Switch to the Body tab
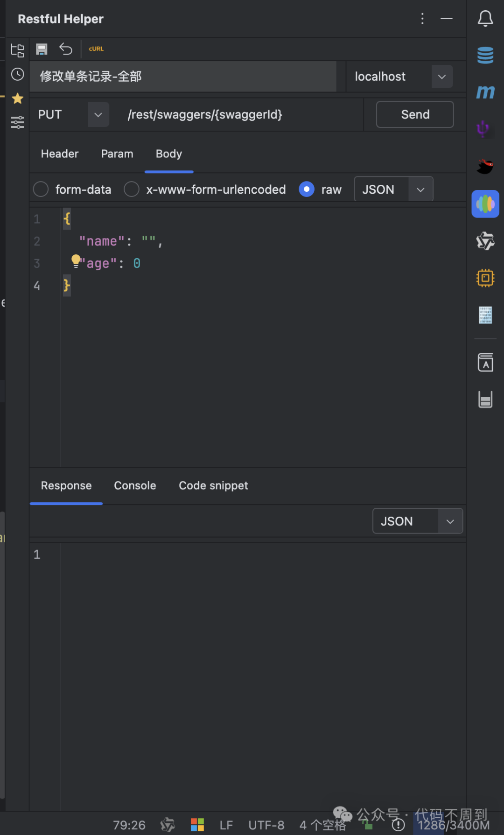The image size is (504, 835). click(169, 154)
